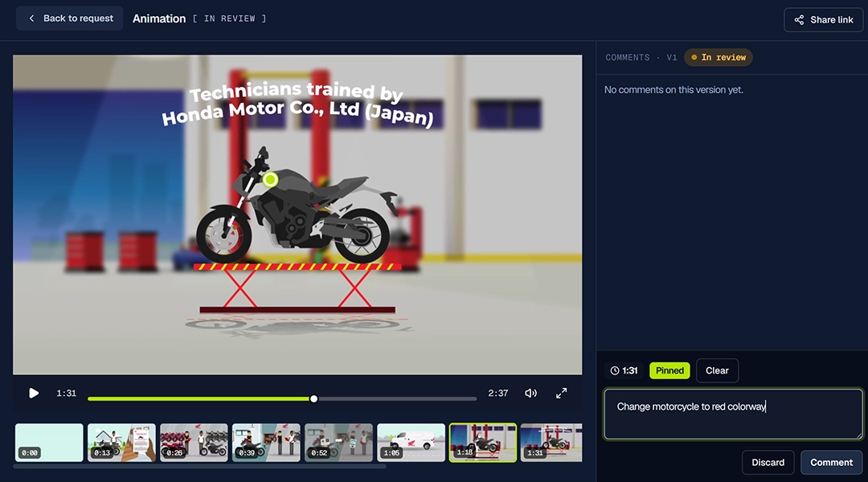Jump to the 0:26 thumbnail
Viewport: 868px width, 482px height.
[194, 442]
